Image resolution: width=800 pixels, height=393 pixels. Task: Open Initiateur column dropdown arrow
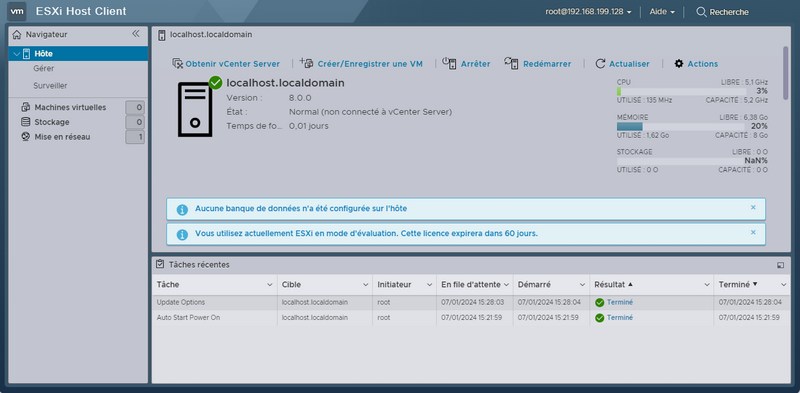coord(430,285)
